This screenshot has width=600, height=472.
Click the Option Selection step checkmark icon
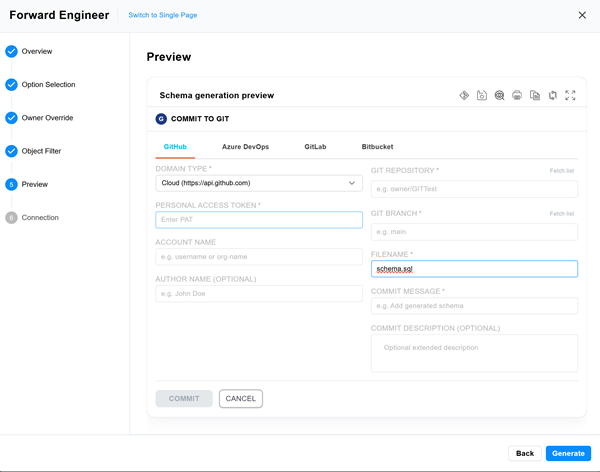pyautogui.click(x=11, y=85)
